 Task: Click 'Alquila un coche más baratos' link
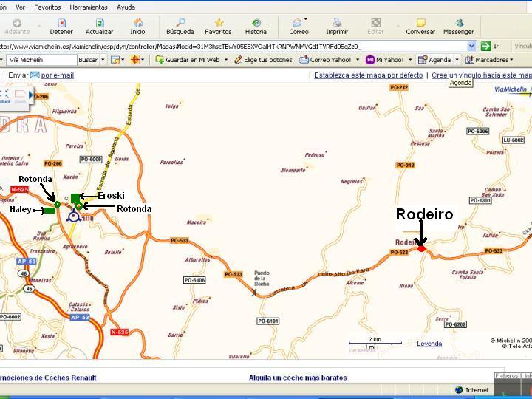(x=298, y=378)
